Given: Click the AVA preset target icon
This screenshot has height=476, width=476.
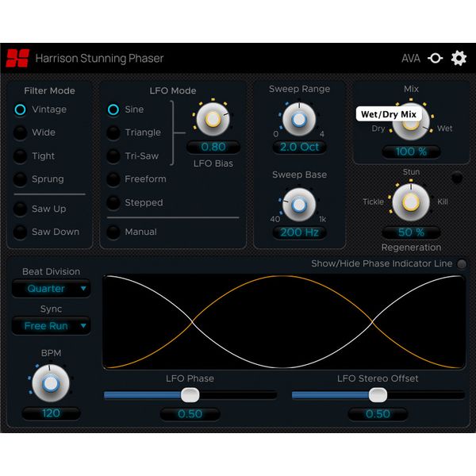Looking at the screenshot, I should (435, 58).
